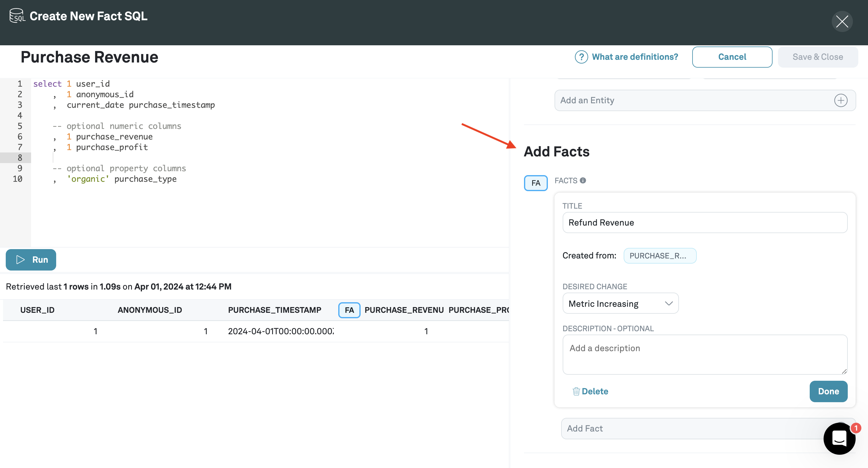Viewport: 868px width, 468px height.
Task: Click the FACTS info icon
Action: point(583,181)
